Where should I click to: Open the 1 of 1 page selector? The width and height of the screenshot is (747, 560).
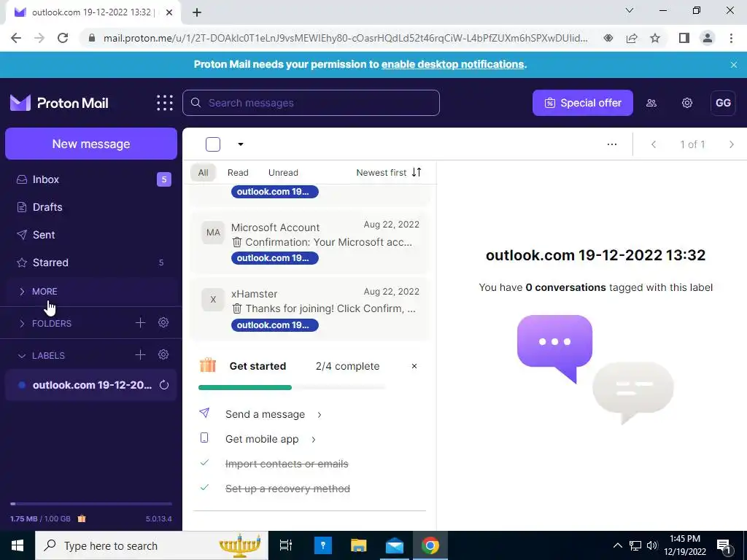point(692,144)
